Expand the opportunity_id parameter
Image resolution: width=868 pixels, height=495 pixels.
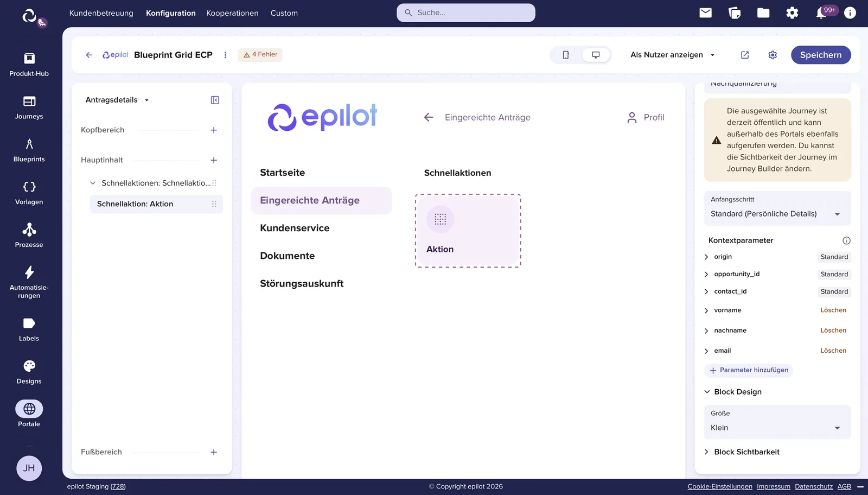pos(706,274)
